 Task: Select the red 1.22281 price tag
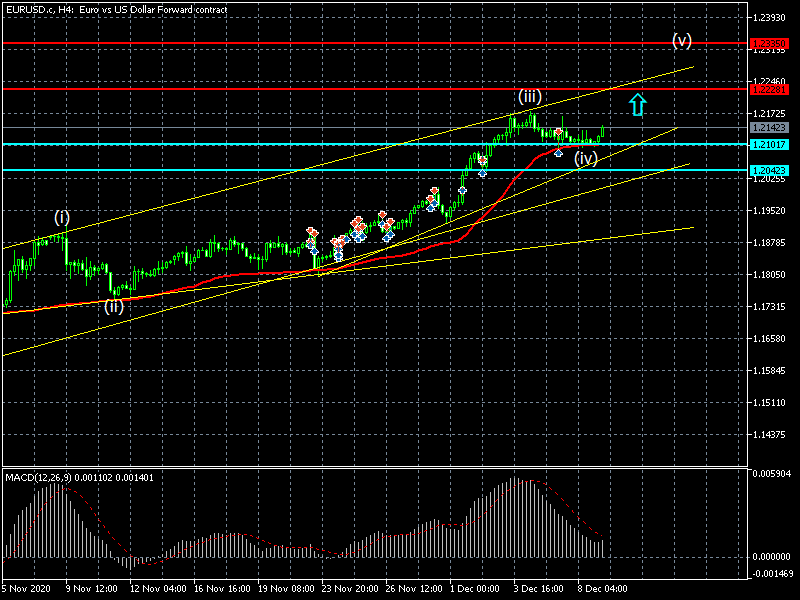point(766,90)
